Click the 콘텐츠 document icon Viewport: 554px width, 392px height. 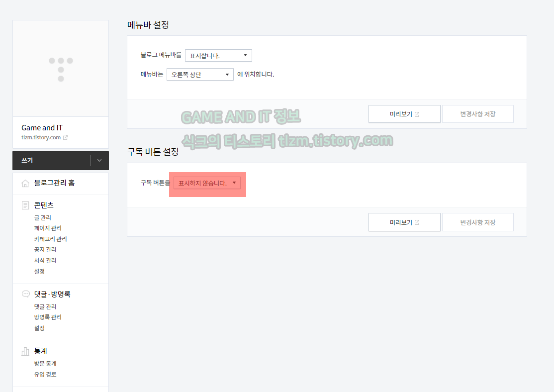pyautogui.click(x=25, y=205)
